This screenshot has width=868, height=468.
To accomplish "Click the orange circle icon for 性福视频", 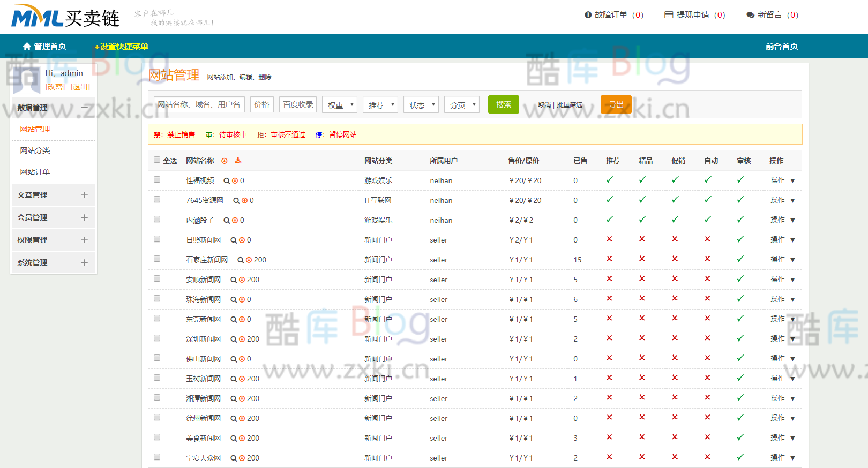I will click(235, 181).
